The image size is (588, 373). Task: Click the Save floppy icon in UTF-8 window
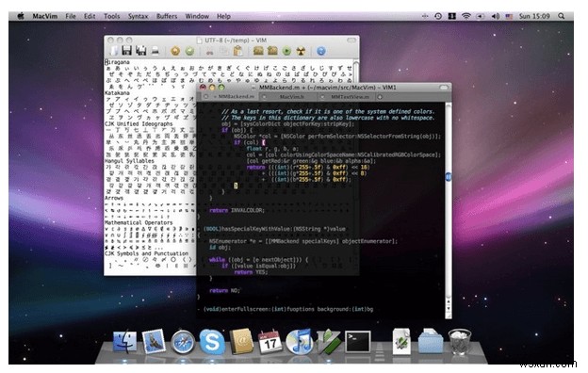[x=127, y=51]
